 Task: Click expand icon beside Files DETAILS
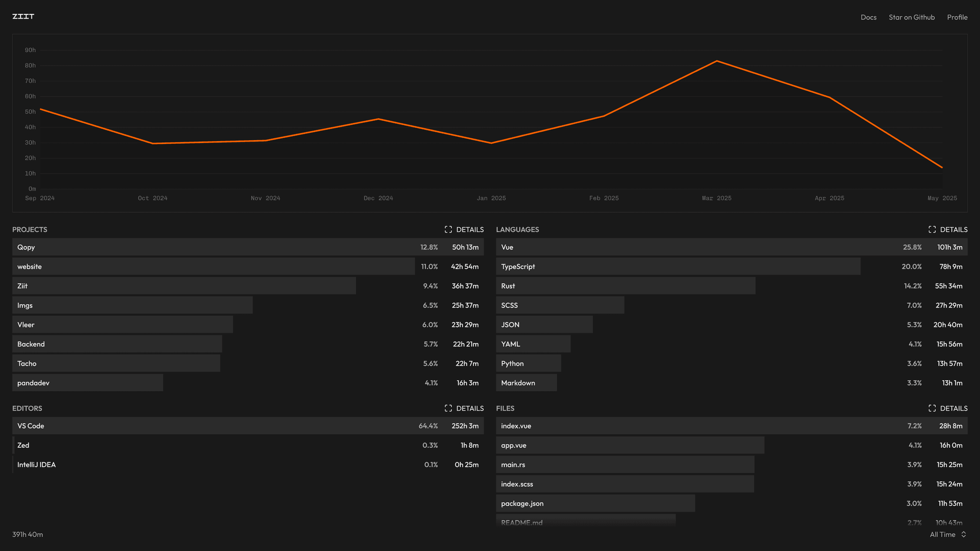[932, 408]
